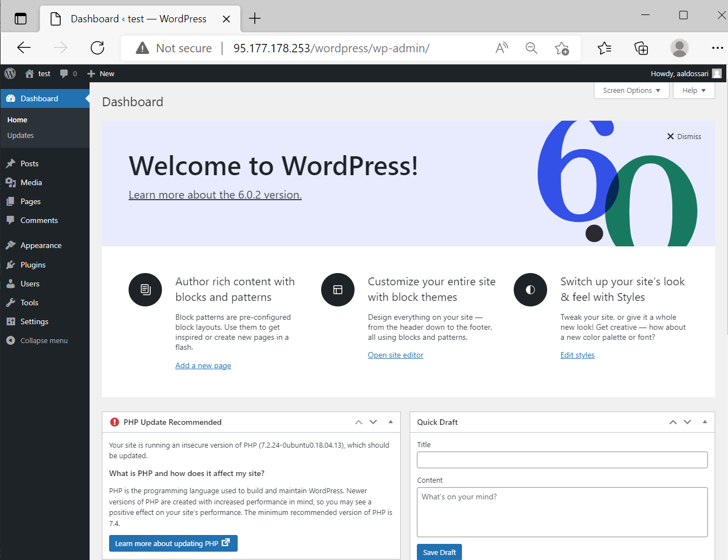Move Quick Draft panel up
Screen dimensions: 728x560
pyautogui.click(x=673, y=422)
